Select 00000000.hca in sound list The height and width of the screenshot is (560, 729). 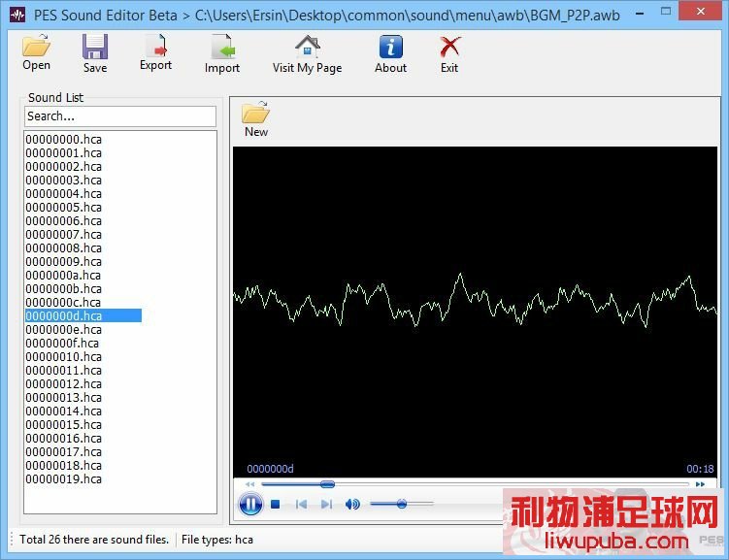tap(64, 140)
